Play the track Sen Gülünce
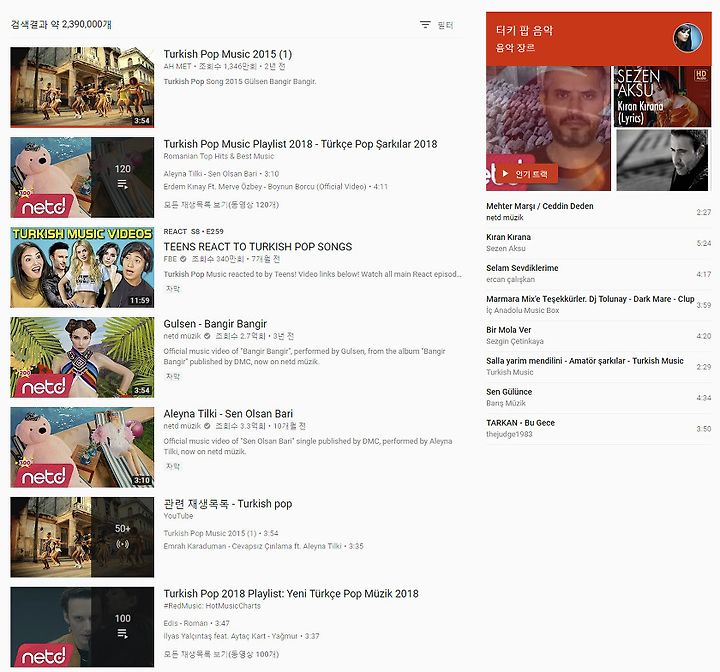This screenshot has width=720, height=672. click(599, 397)
